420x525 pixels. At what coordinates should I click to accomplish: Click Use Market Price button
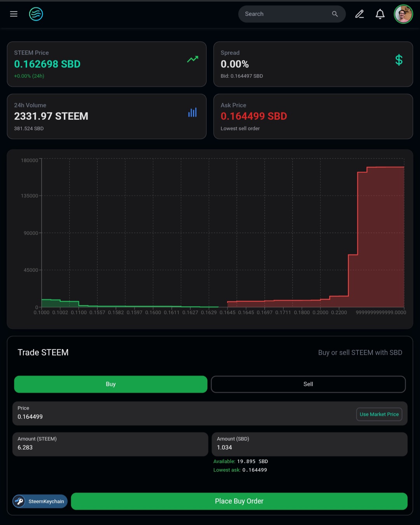click(x=379, y=414)
